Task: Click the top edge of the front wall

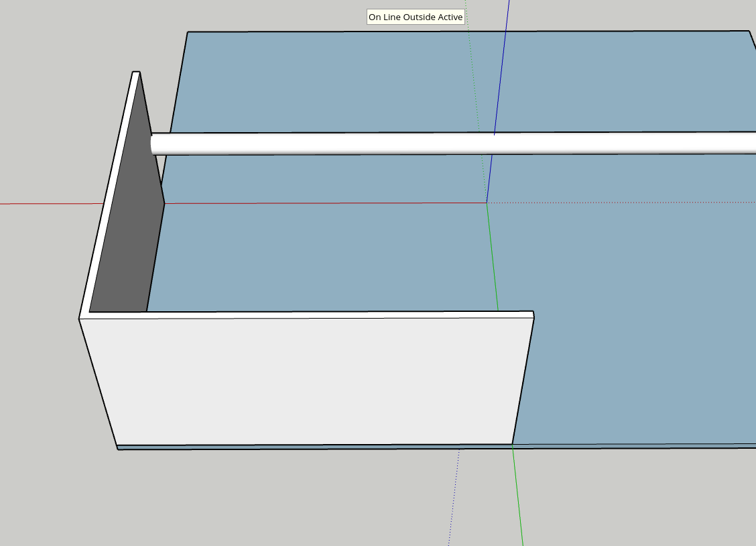Action: [x=302, y=313]
